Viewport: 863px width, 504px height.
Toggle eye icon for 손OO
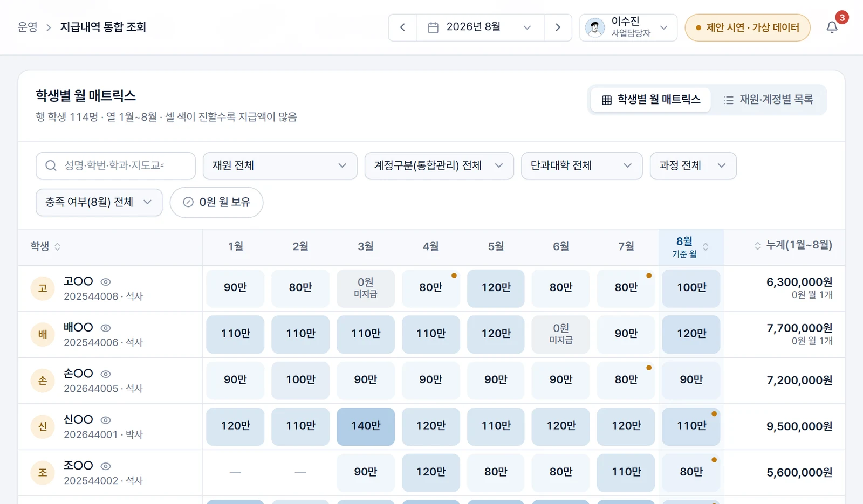(x=106, y=374)
